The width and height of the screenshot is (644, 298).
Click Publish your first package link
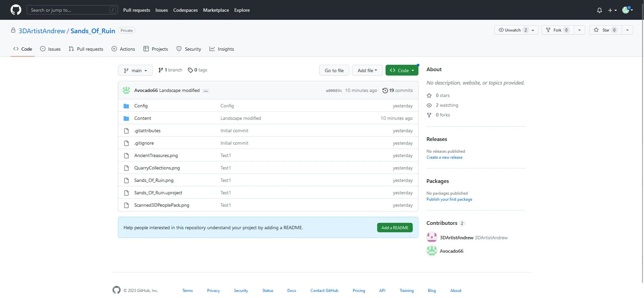[449, 199]
